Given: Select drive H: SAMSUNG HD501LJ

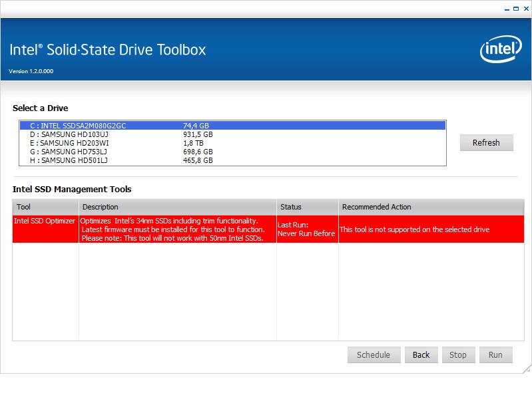Looking at the screenshot, I should 232,160.
